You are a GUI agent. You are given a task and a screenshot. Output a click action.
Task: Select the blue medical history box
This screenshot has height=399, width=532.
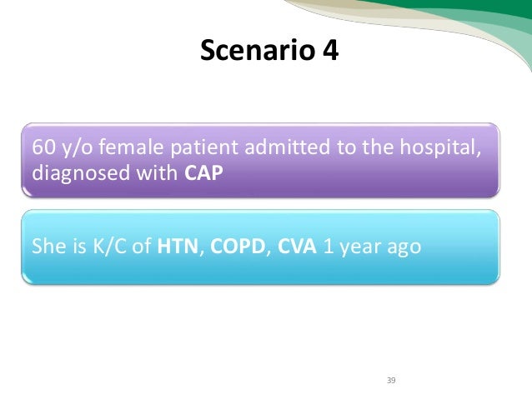click(260, 247)
